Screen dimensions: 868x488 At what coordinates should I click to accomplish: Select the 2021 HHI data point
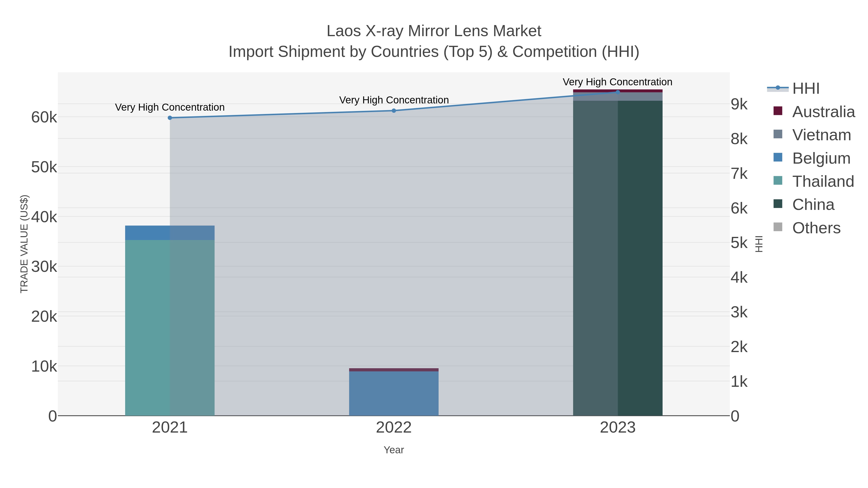point(170,118)
